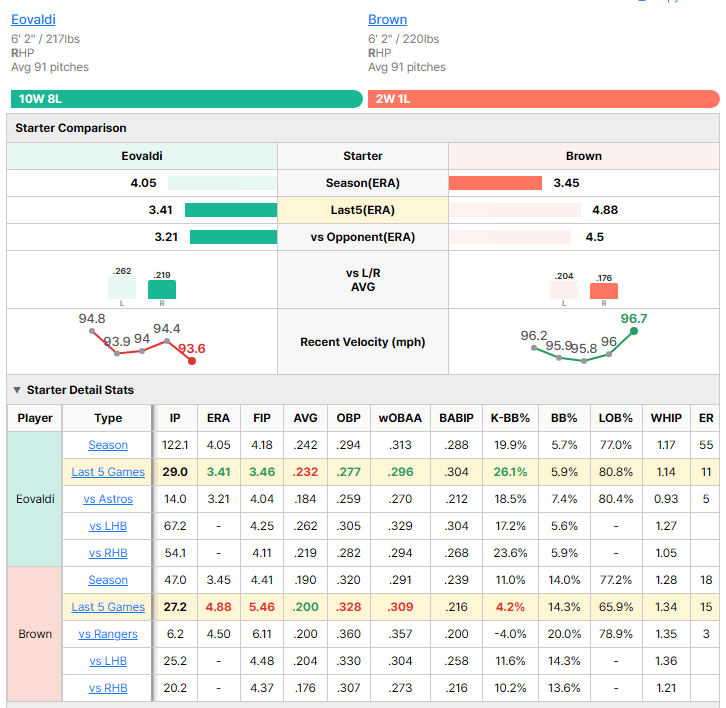Click Brown's 96.7 velocity point
The width and height of the screenshot is (726, 708).
coord(634,331)
